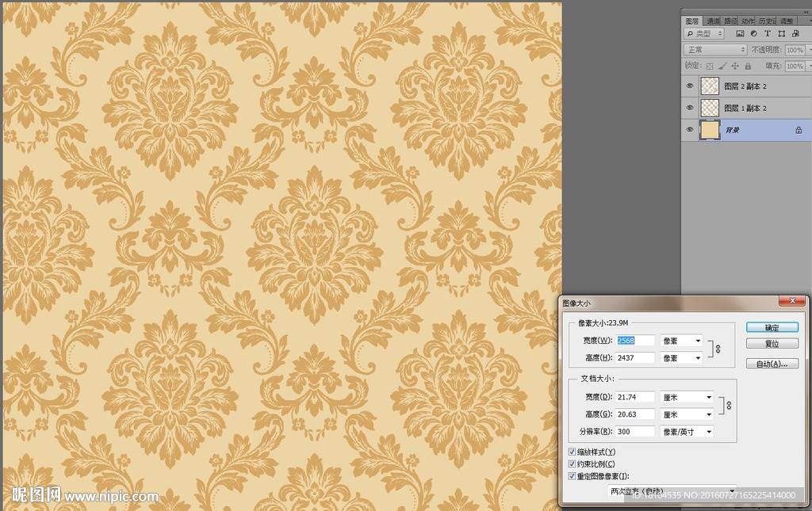Click the 宽度(D) document width field
The height and width of the screenshot is (511, 812).
tap(635, 397)
